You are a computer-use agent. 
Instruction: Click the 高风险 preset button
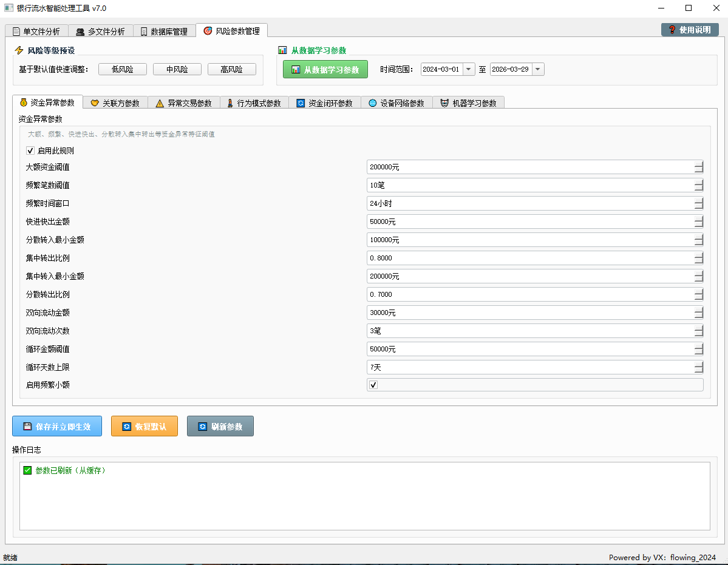pos(232,70)
